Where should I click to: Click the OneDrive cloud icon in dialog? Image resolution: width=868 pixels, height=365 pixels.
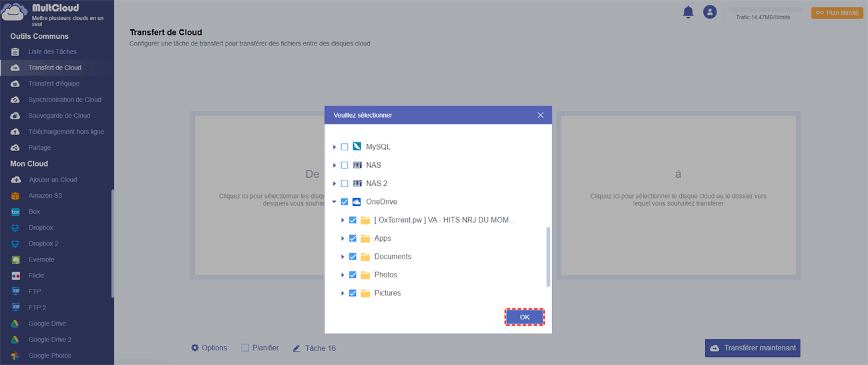tap(357, 202)
